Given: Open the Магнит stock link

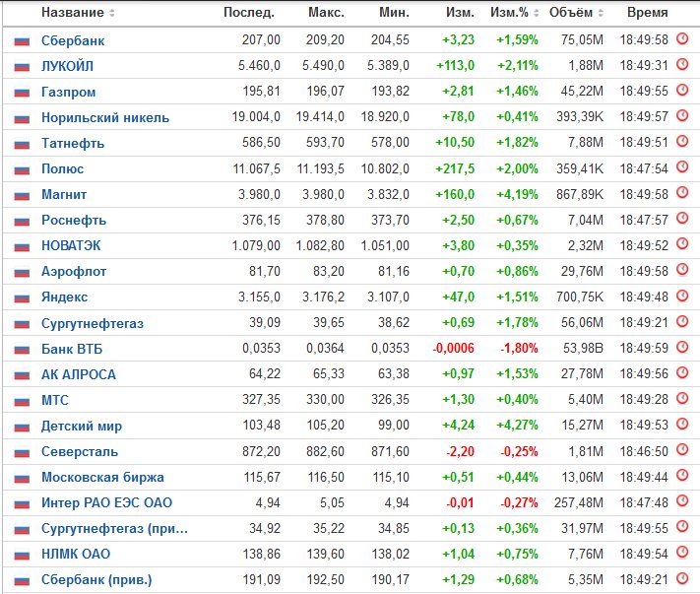Looking at the screenshot, I should pyautogui.click(x=64, y=194).
